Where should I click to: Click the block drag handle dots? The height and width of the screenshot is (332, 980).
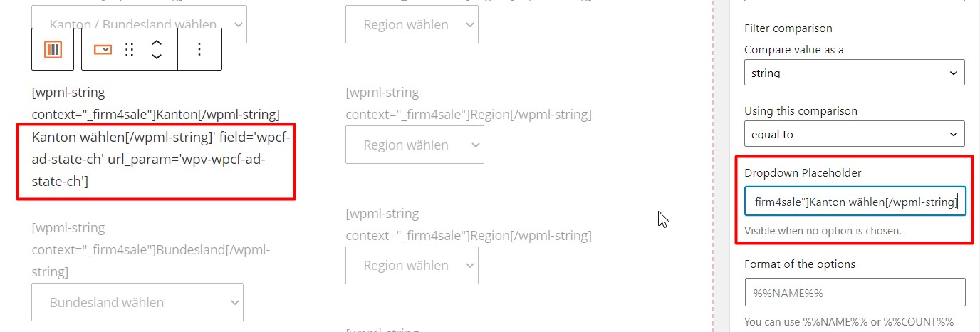click(x=130, y=49)
